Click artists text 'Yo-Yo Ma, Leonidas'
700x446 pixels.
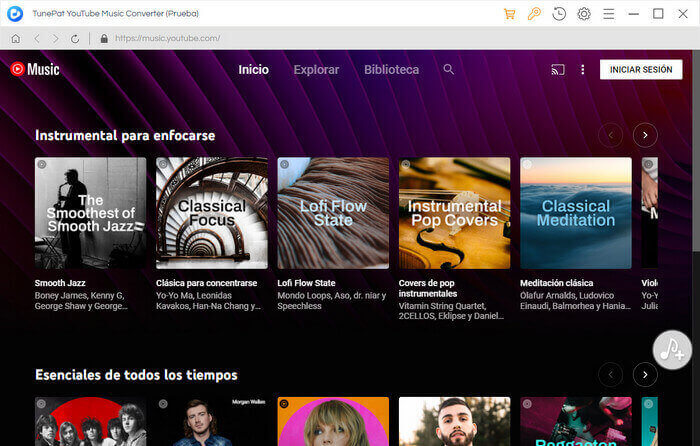[194, 296]
